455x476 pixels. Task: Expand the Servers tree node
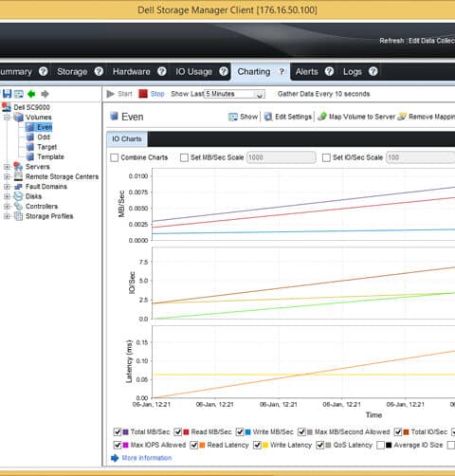pyautogui.click(x=7, y=167)
